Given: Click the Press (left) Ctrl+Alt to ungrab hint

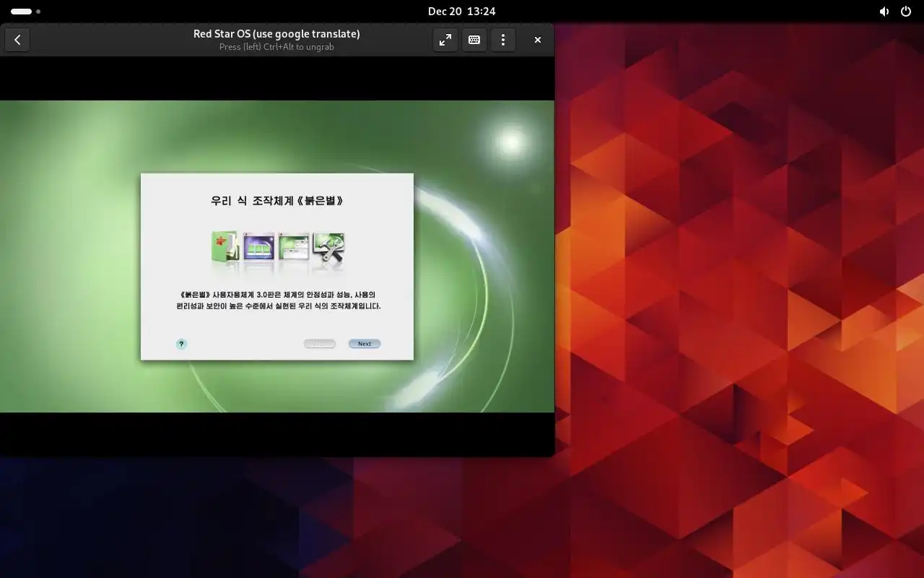Looking at the screenshot, I should click(276, 47).
